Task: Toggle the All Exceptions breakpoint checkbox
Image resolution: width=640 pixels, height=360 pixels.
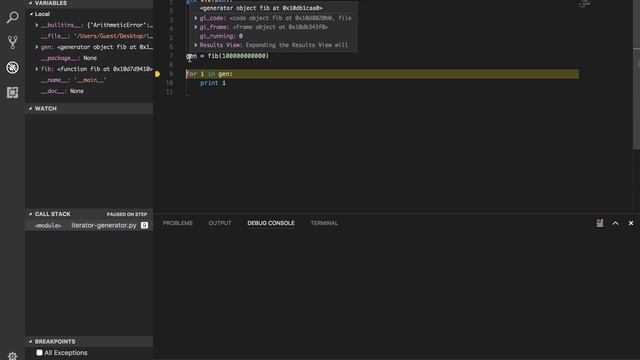Action: pos(39,353)
